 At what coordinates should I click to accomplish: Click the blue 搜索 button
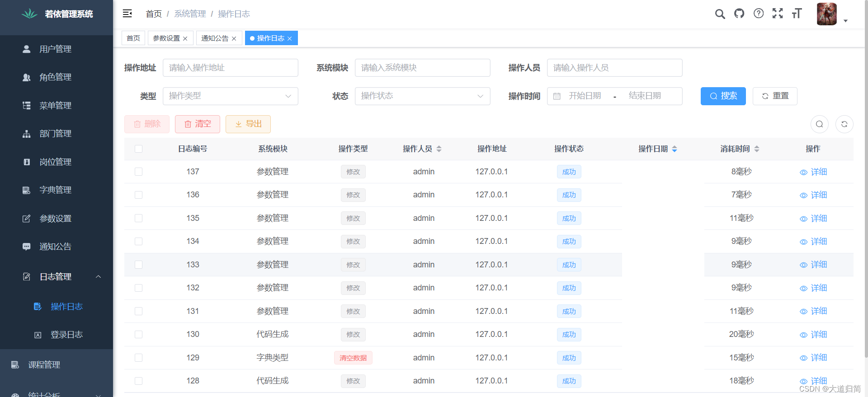(723, 96)
